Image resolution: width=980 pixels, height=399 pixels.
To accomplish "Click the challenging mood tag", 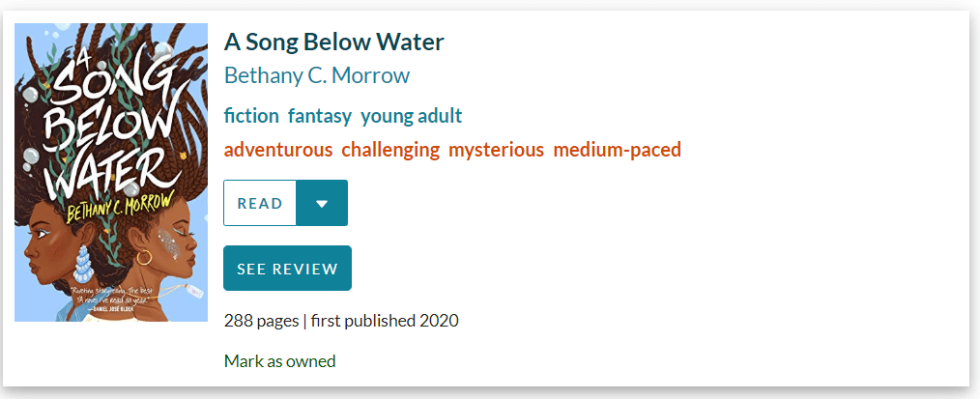I will 390,150.
